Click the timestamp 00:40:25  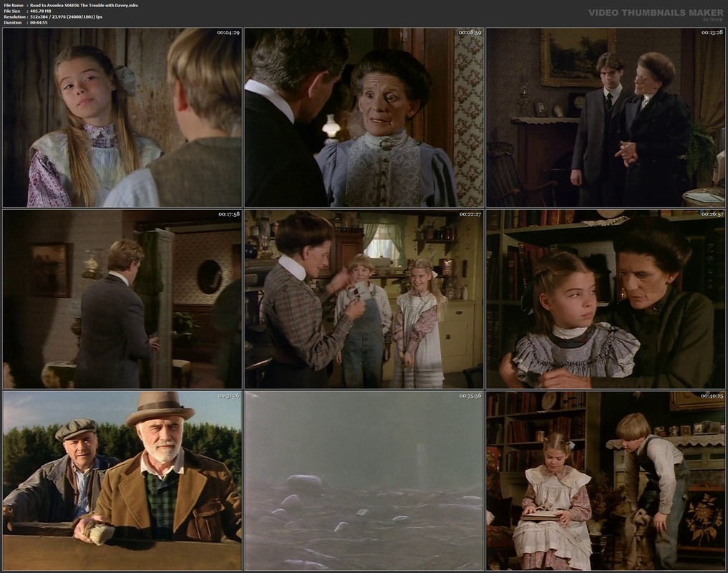pos(712,396)
